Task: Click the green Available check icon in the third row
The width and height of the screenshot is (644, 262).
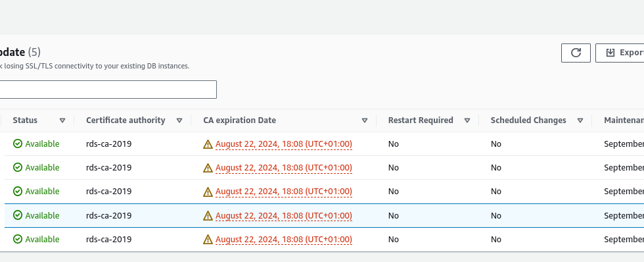Action: point(18,192)
